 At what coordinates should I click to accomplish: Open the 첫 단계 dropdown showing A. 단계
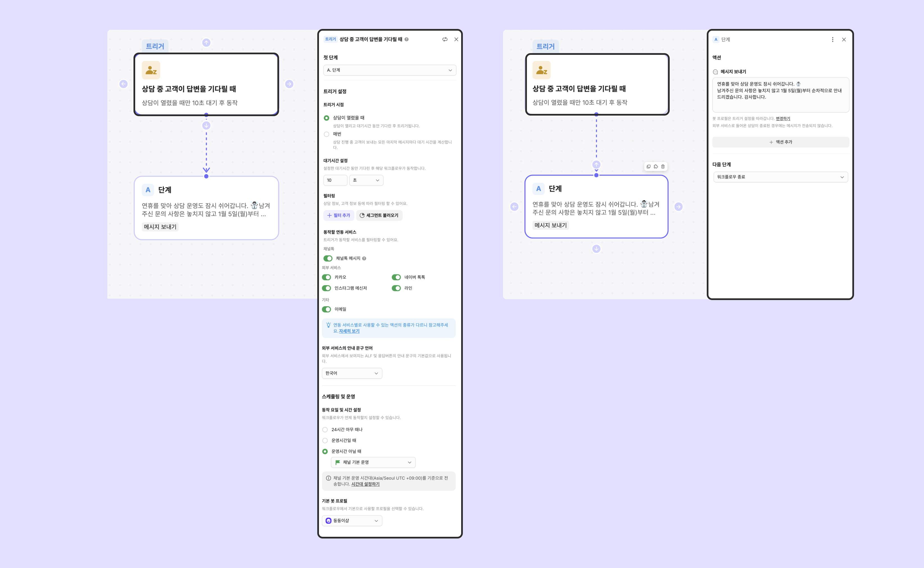(x=389, y=70)
